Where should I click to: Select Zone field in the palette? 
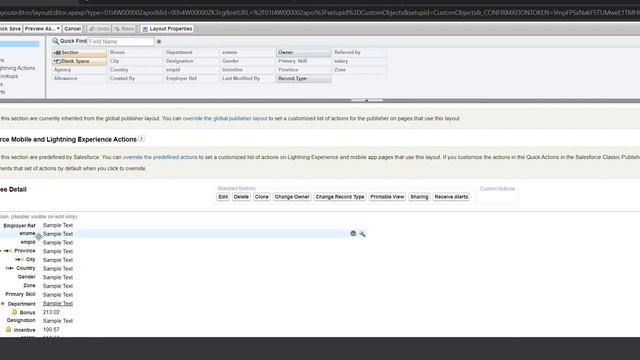pyautogui.click(x=360, y=70)
